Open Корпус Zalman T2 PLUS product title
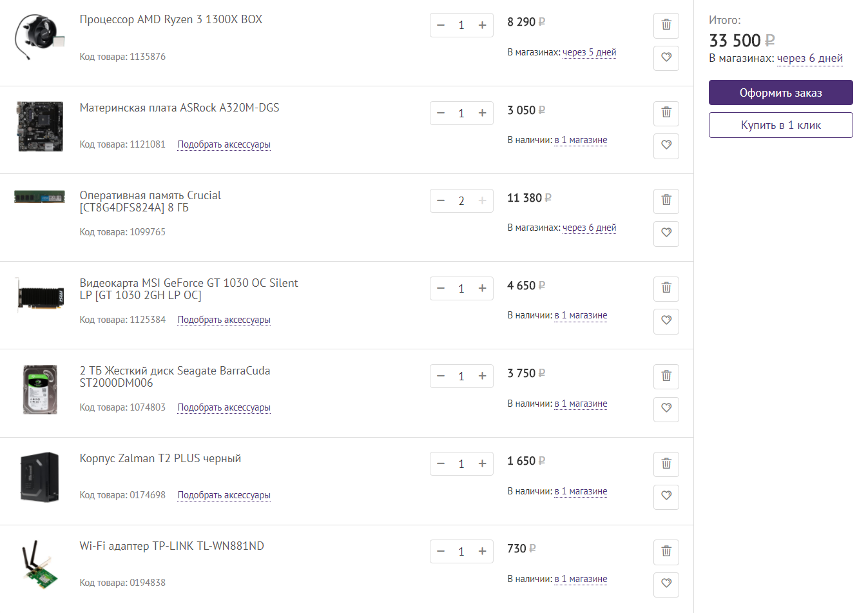868x613 pixels. (160, 458)
